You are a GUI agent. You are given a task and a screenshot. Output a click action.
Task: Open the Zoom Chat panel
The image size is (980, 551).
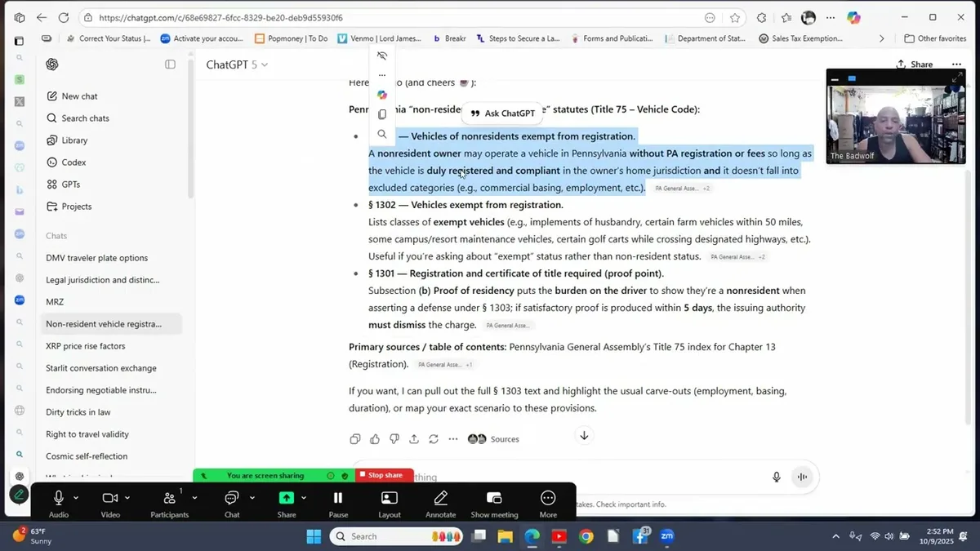point(232,503)
